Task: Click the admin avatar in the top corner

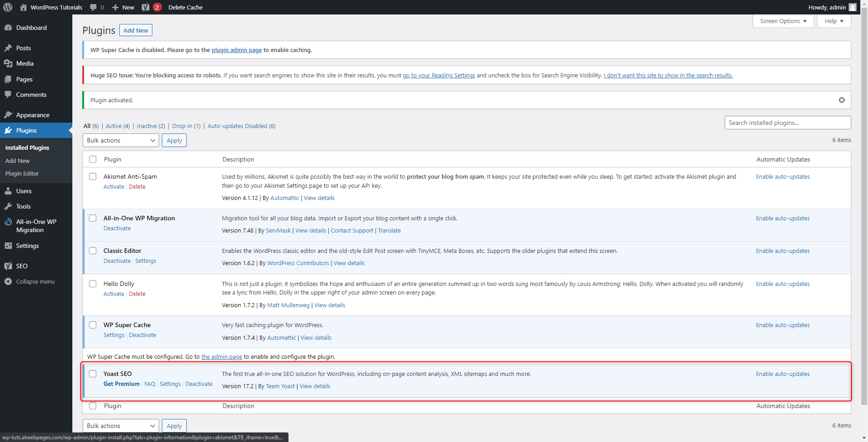Action: (x=853, y=7)
